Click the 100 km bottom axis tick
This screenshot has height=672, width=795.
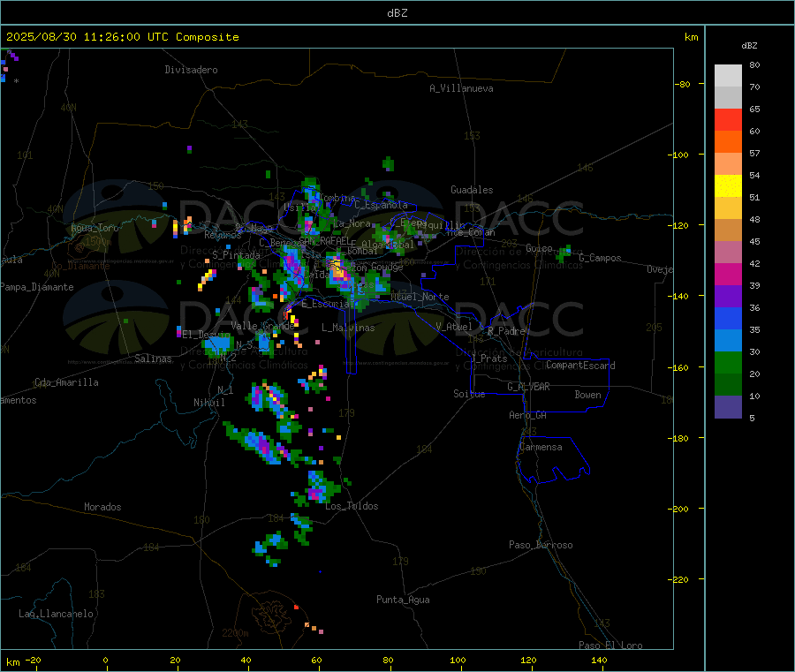coord(458,660)
